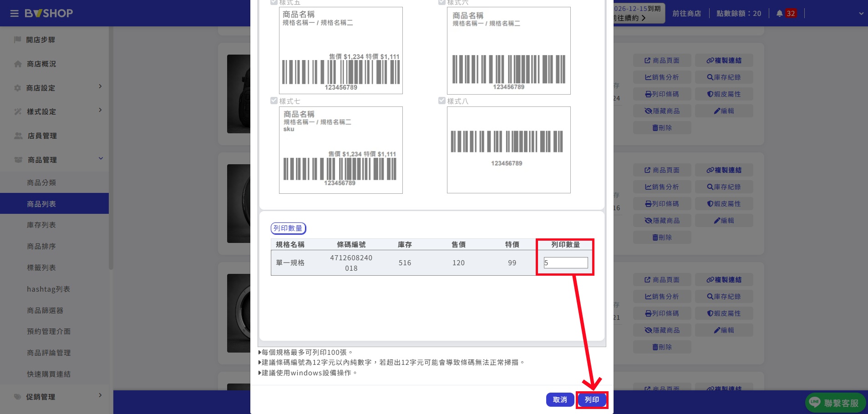Open 標籤列表 in the sidebar
Viewport: 868px width, 414px height.
point(41,268)
